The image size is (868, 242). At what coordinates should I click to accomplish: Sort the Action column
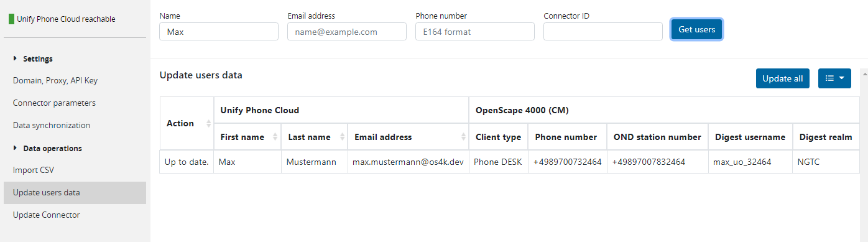(x=208, y=123)
